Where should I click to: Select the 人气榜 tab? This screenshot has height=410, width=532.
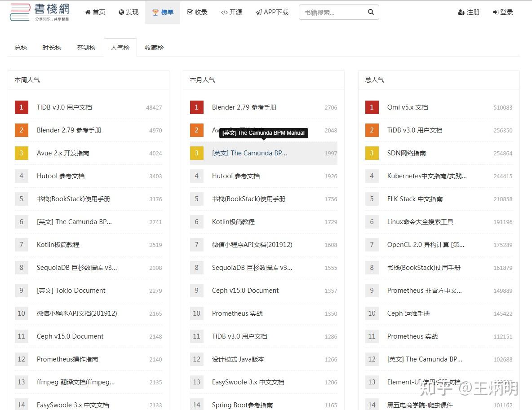tap(120, 48)
